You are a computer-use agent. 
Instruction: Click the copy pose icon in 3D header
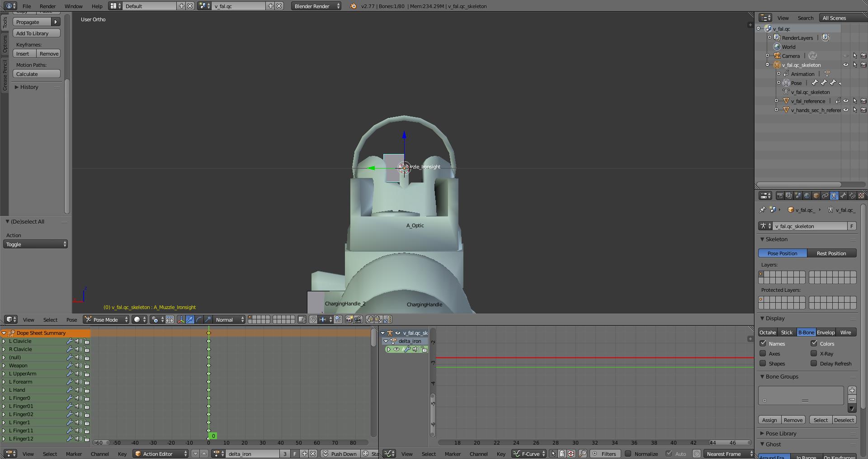[369, 319]
